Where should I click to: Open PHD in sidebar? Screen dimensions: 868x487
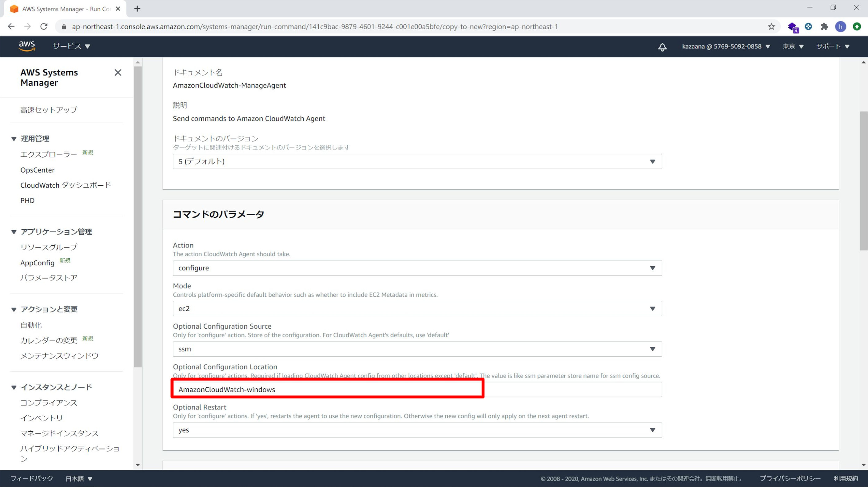coord(27,201)
